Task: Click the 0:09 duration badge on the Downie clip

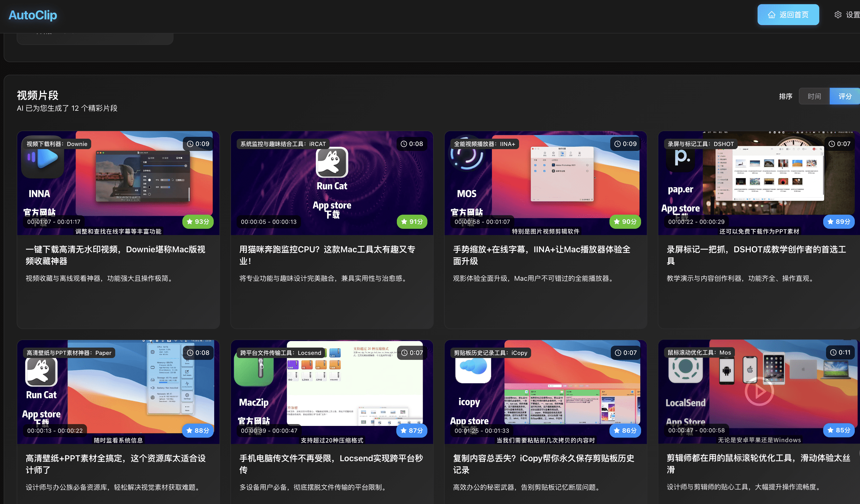Action: [x=198, y=144]
